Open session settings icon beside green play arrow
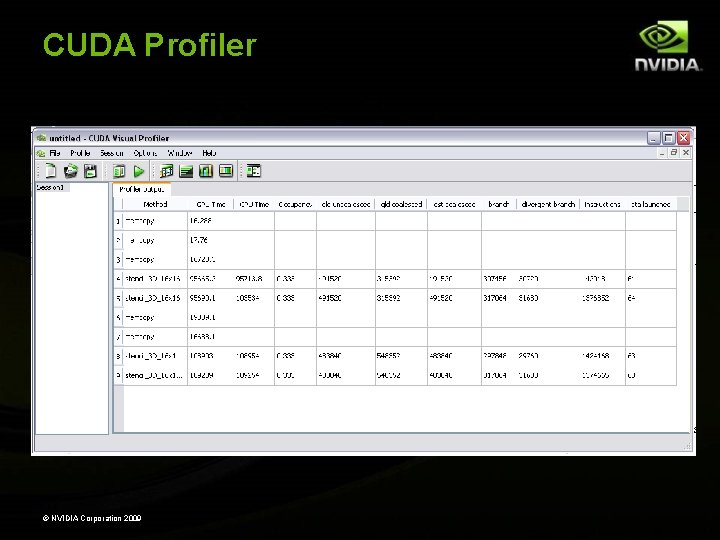This screenshot has height=540, width=720. (x=119, y=171)
